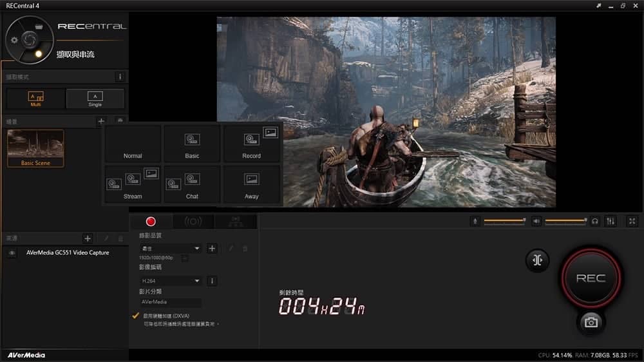Viewport: 644px width, 362px height.
Task: Switch to the red record tab
Action: point(151,222)
